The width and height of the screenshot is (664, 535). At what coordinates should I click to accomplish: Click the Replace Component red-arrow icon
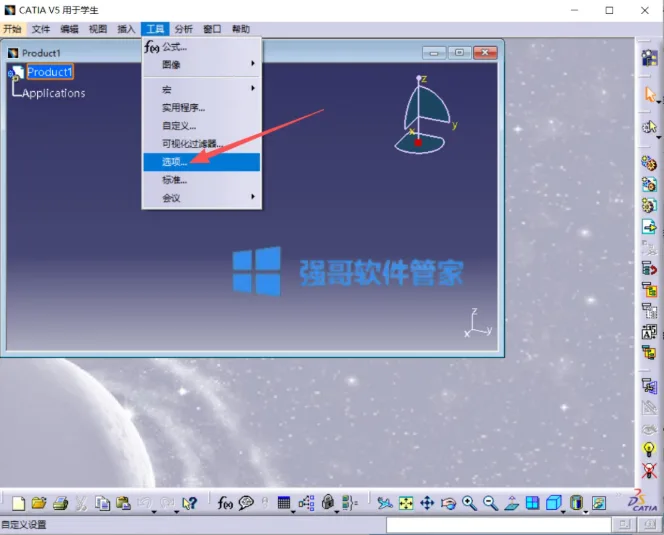tap(649, 269)
